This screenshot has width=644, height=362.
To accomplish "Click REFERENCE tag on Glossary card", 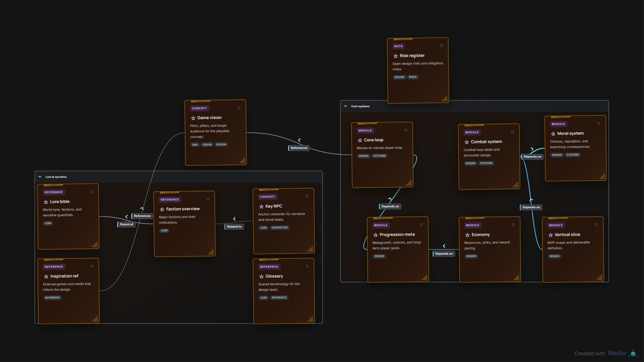I will click(x=279, y=298).
